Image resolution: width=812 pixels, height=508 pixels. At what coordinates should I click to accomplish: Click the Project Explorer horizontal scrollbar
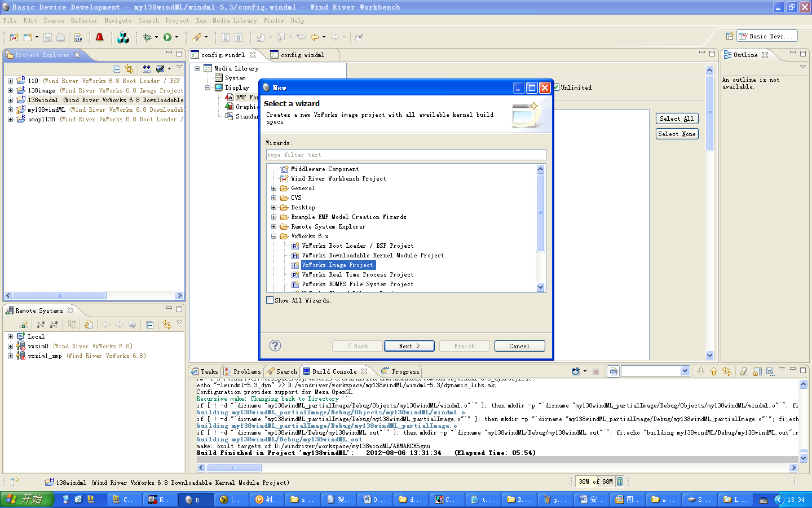coord(94,296)
